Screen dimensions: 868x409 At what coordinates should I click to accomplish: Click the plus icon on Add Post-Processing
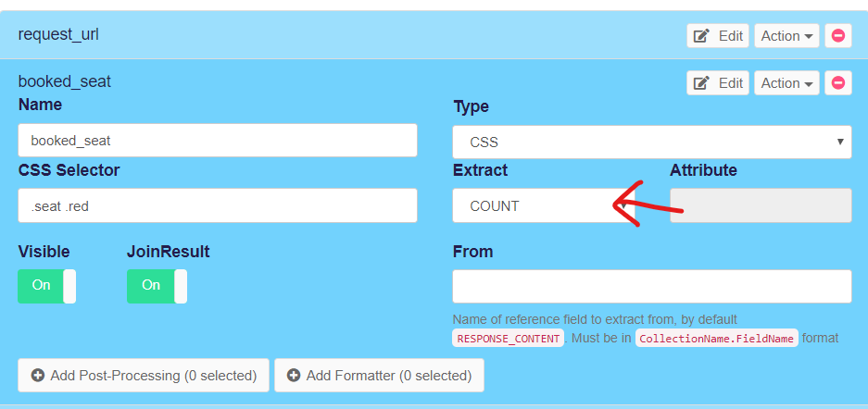(38, 376)
